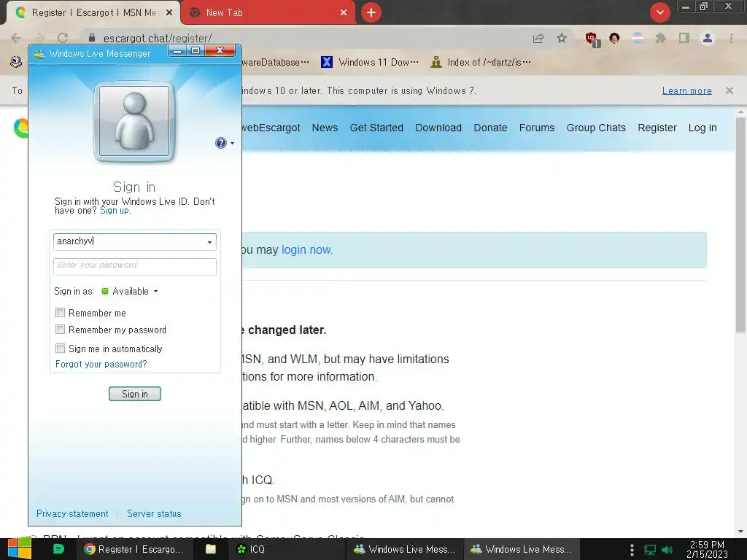Open the help icon menu in Messenger
Image resolution: width=747 pixels, height=560 pixels.
point(225,143)
